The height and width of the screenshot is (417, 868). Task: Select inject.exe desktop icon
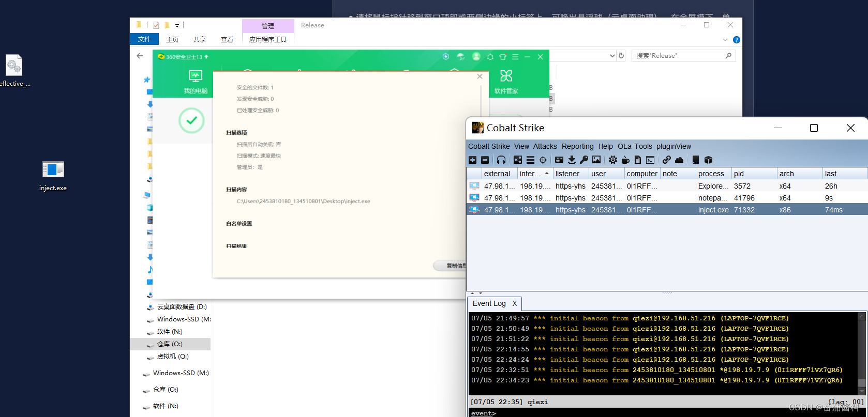click(53, 176)
